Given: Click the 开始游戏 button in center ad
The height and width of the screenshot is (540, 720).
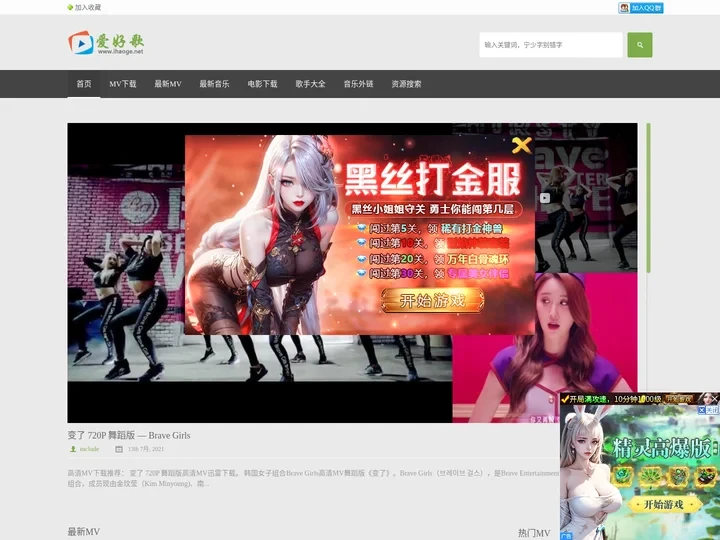Looking at the screenshot, I should click(432, 301).
